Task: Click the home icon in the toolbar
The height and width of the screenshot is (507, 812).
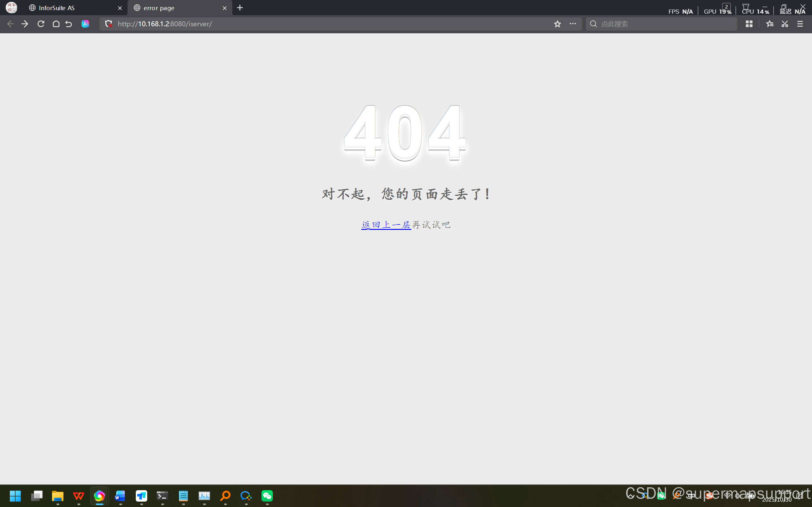Action: [56, 24]
